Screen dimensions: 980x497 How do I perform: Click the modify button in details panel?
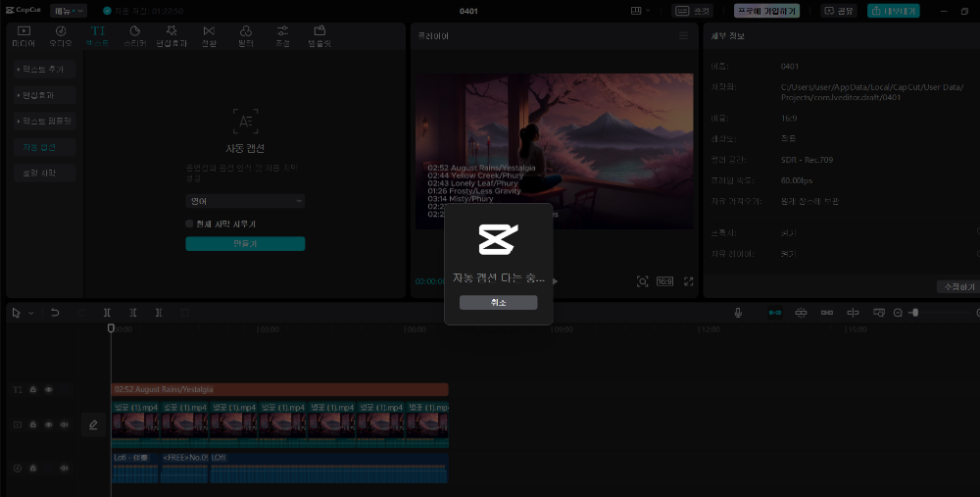point(958,287)
